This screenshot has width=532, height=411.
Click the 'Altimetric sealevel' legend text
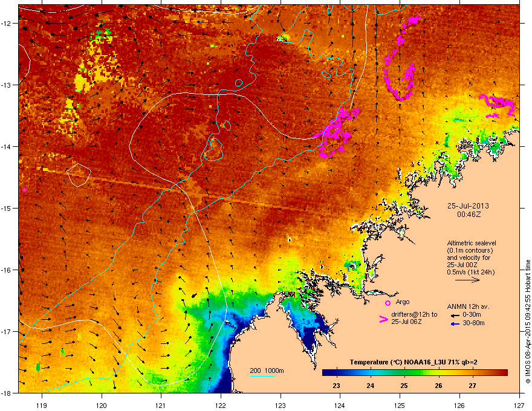click(x=472, y=243)
